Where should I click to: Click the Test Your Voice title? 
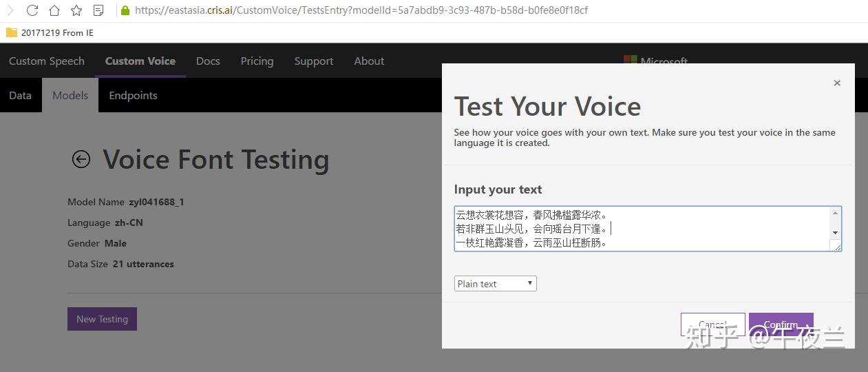pyautogui.click(x=547, y=106)
